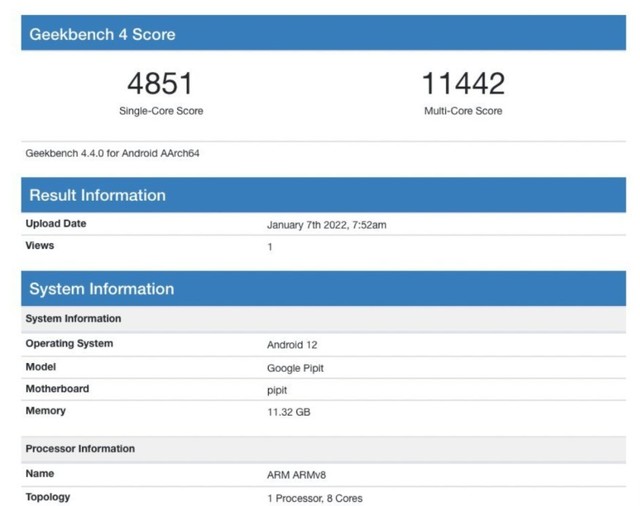Click the blue System Information section header
This screenshot has height=506, width=640.
pos(101,289)
